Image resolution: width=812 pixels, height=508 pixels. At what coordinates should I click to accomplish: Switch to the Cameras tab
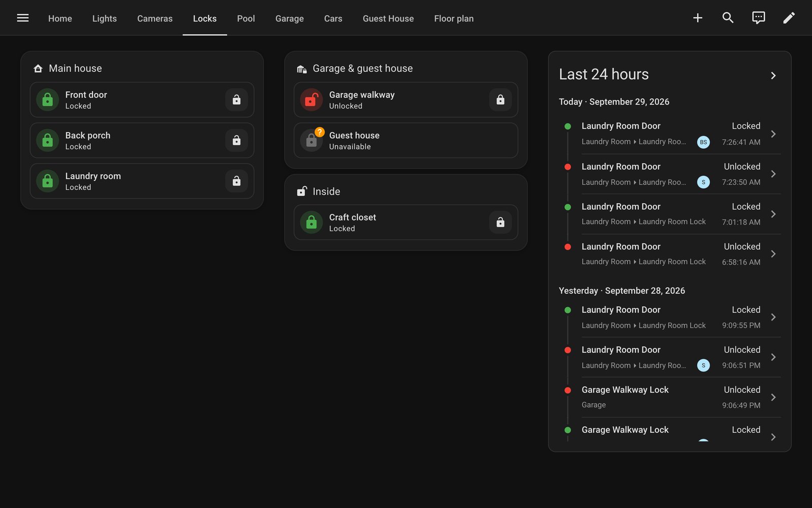click(155, 18)
